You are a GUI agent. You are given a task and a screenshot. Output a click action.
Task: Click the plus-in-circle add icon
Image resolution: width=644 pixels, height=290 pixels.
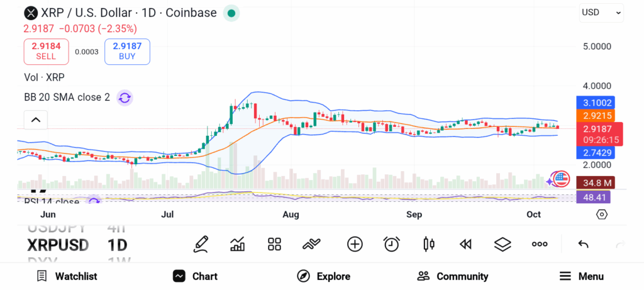tap(355, 244)
